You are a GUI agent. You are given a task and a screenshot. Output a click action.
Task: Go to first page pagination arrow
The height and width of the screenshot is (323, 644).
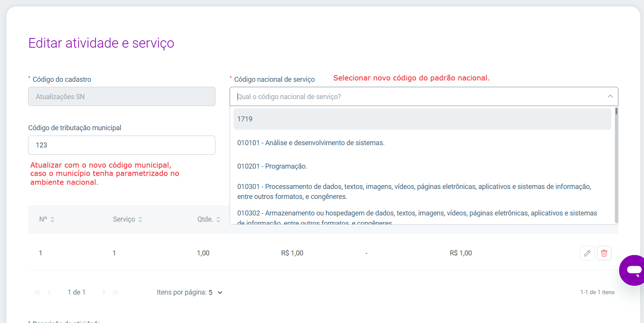[38, 293]
